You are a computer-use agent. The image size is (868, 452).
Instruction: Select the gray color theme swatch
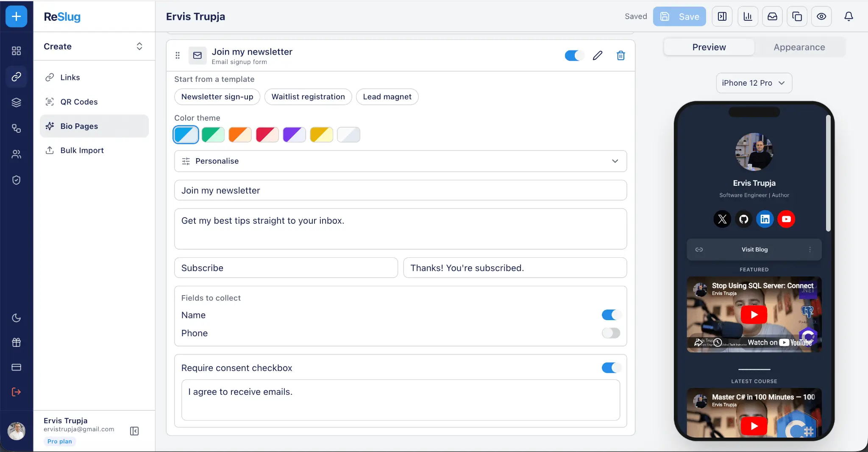point(349,135)
